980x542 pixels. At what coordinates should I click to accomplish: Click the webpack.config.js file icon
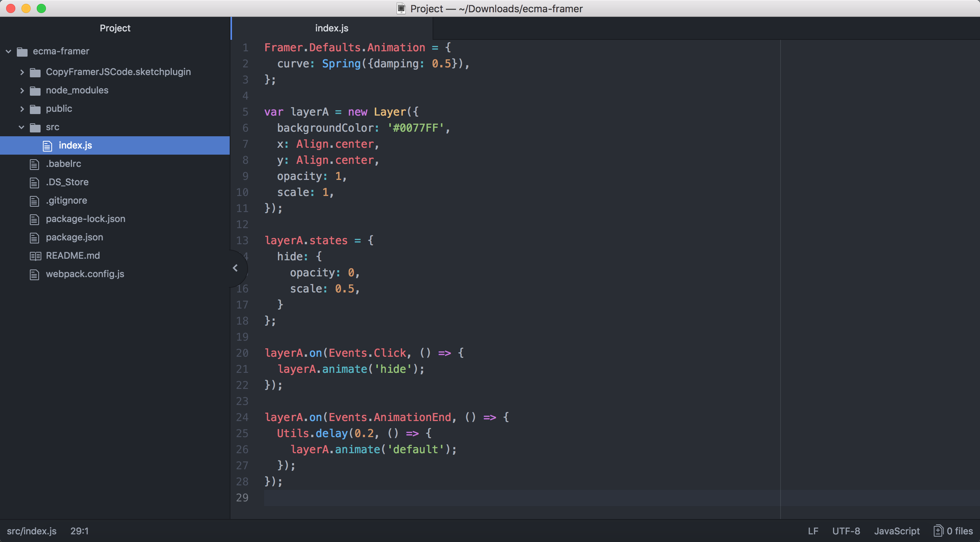pyautogui.click(x=34, y=274)
